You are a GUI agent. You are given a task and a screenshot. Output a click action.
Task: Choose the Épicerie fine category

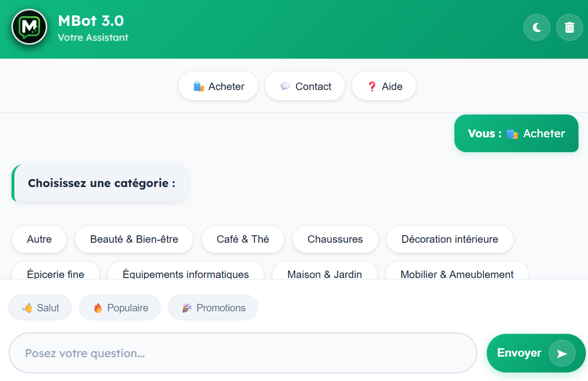pyautogui.click(x=56, y=273)
